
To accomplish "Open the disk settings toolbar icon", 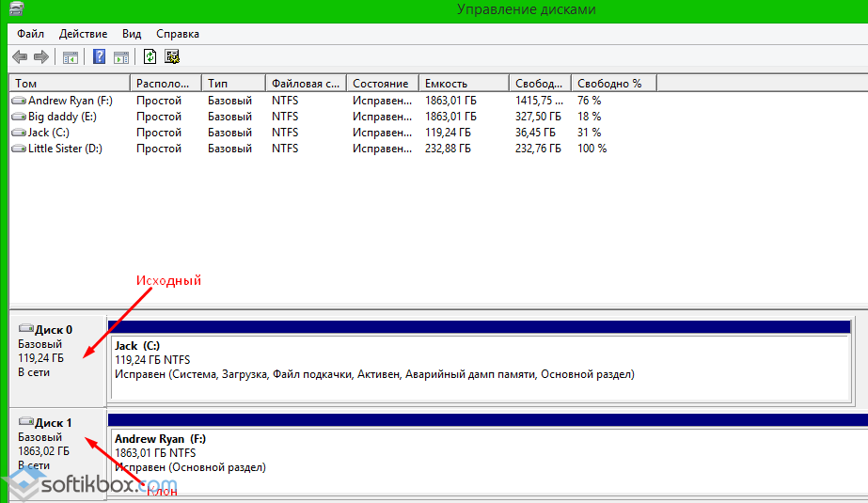I will pos(172,56).
